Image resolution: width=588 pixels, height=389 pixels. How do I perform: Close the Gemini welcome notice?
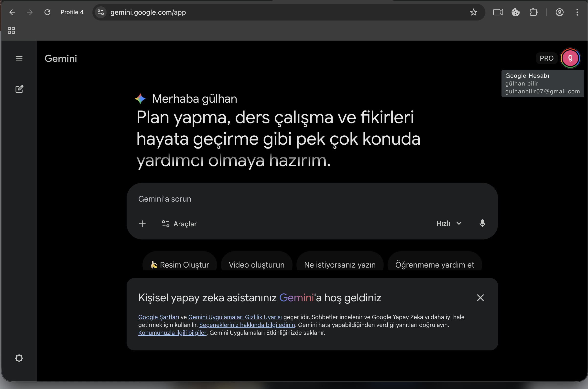[x=480, y=298]
